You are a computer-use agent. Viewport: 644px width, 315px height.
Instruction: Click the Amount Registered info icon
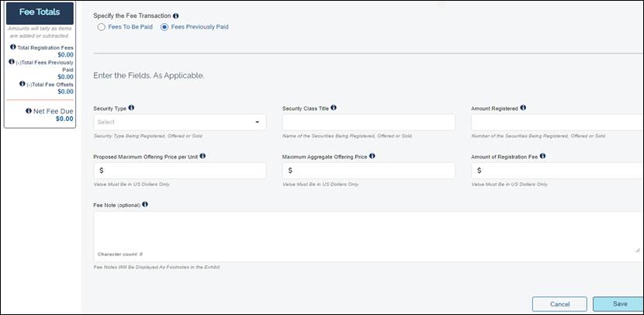pyautogui.click(x=523, y=108)
